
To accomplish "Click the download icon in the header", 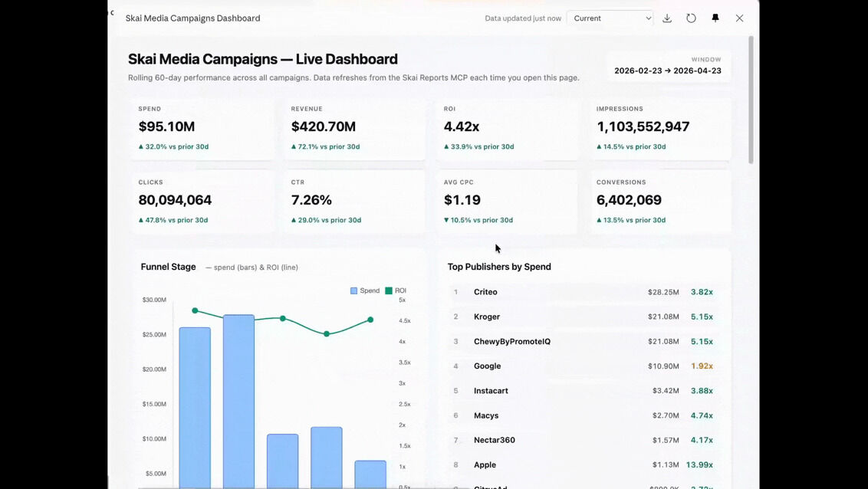I will tap(667, 18).
